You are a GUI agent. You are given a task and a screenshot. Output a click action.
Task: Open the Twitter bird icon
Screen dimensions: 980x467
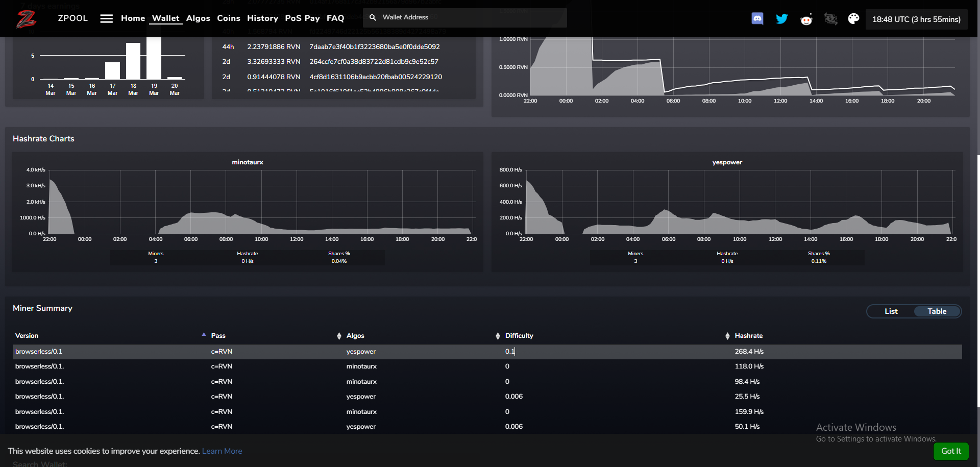[x=781, y=19]
